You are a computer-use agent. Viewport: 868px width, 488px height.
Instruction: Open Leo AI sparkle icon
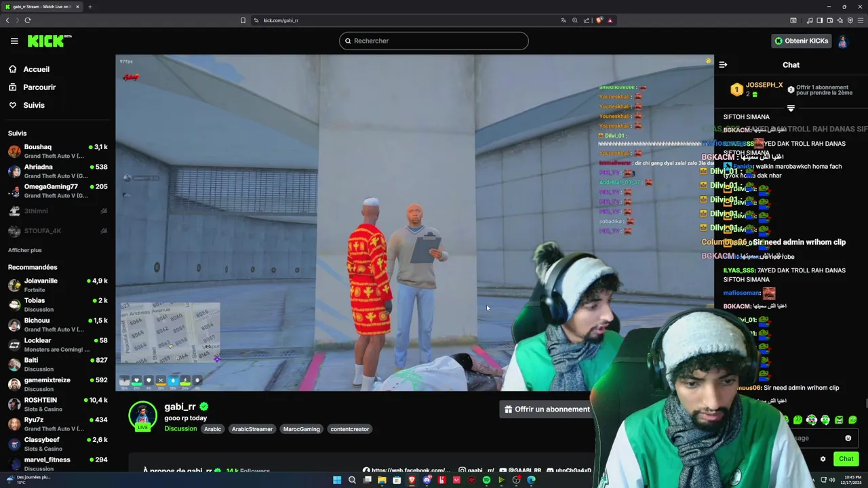pyautogui.click(x=840, y=20)
